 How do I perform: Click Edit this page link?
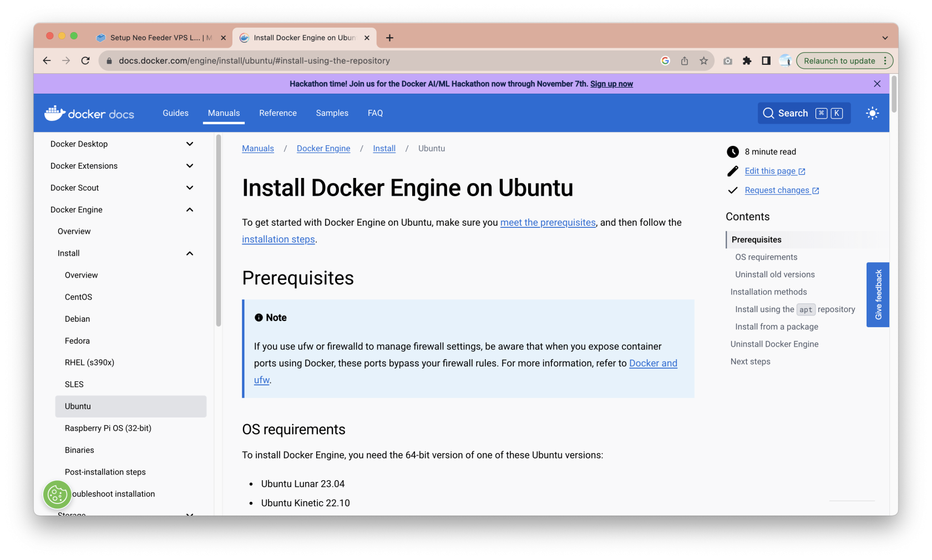tap(774, 171)
